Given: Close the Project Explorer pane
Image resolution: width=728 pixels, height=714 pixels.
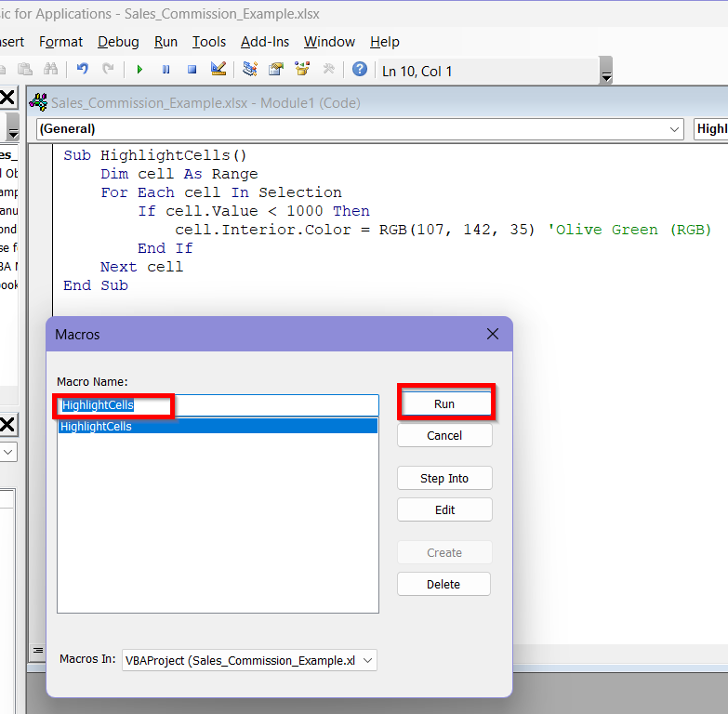Looking at the screenshot, I should (7, 98).
